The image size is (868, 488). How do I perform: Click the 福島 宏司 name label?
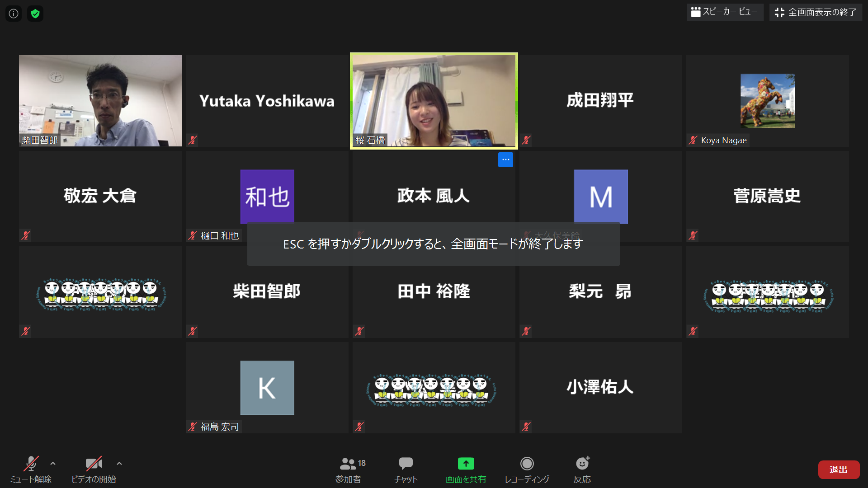coord(220,427)
